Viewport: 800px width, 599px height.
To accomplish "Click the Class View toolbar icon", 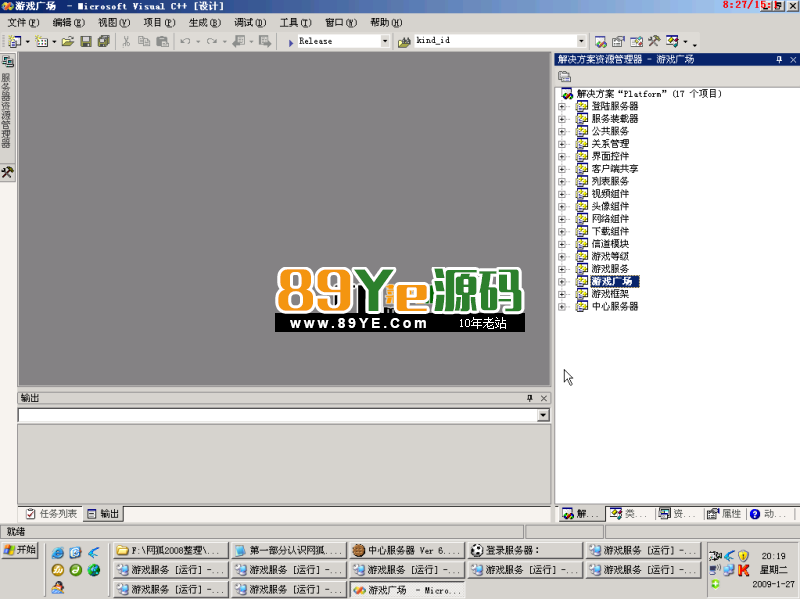I will coord(672,41).
